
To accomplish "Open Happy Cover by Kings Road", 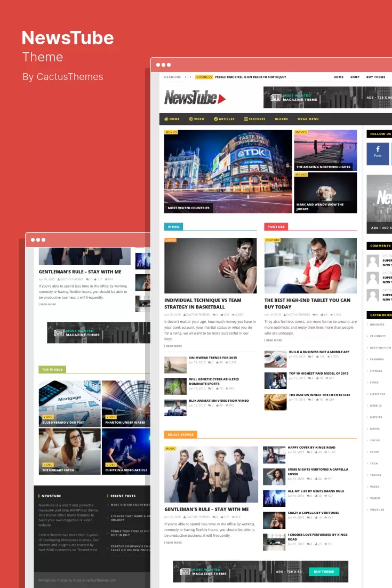I will [x=311, y=447].
